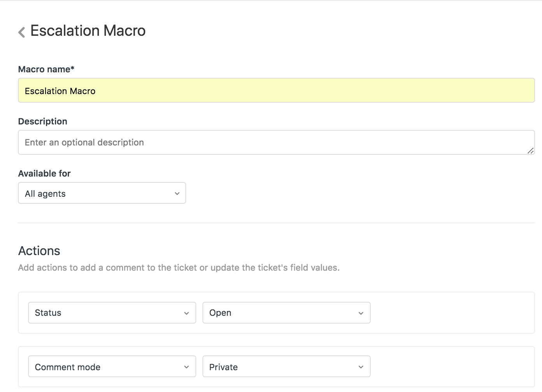
Task: Click the chevron icon in Comment mode selector
Action: coord(187,367)
